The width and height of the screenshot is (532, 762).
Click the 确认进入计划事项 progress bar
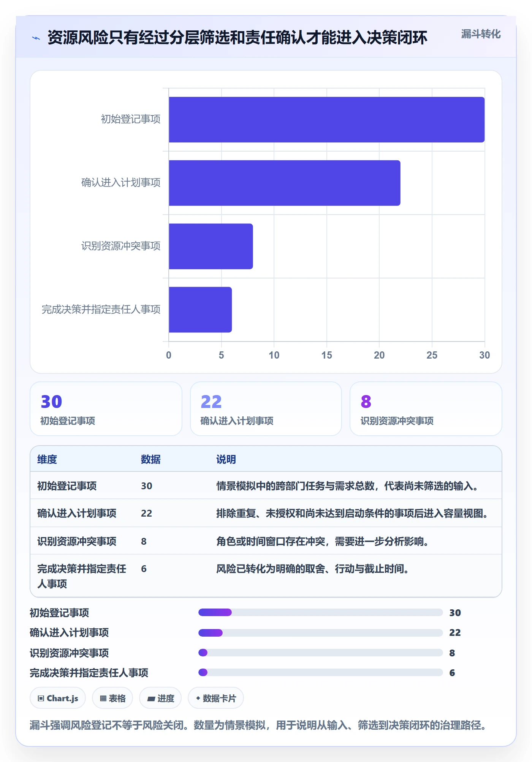320,633
